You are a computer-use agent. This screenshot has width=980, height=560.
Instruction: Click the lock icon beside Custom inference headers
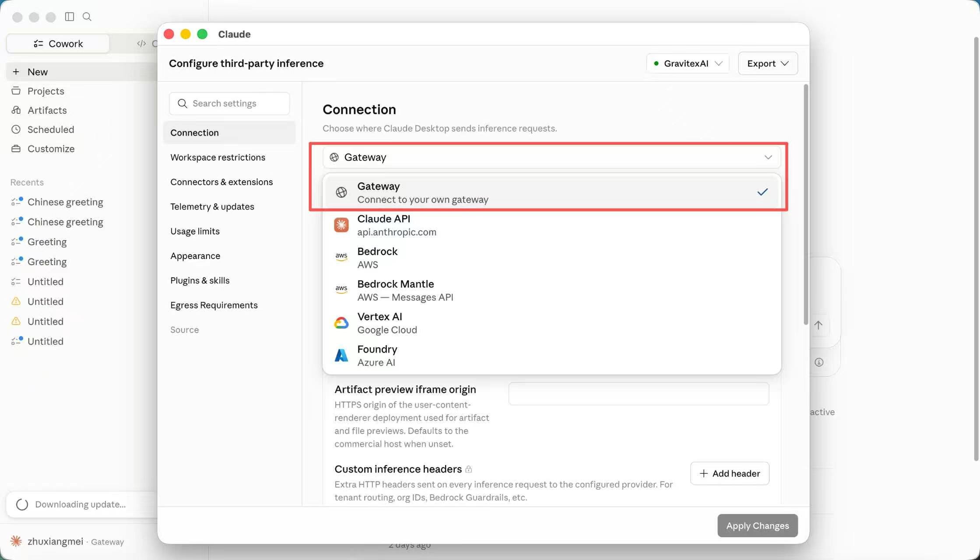469,469
